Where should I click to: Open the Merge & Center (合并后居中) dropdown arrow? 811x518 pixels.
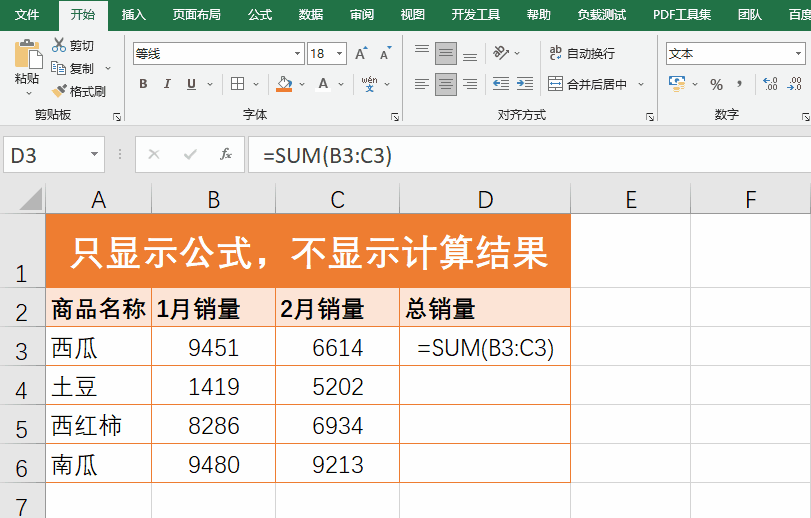click(641, 85)
